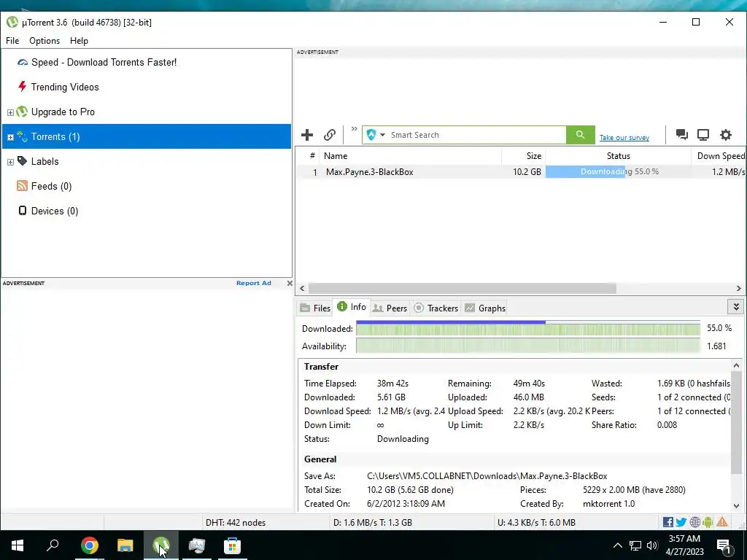Image resolution: width=747 pixels, height=560 pixels.
Task: Click the green search magnifier button
Action: tap(580, 135)
